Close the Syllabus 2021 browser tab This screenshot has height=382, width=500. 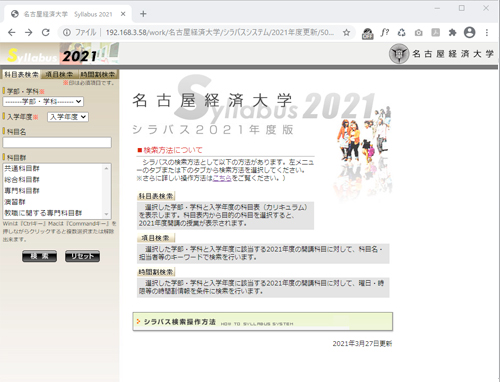[x=123, y=14]
